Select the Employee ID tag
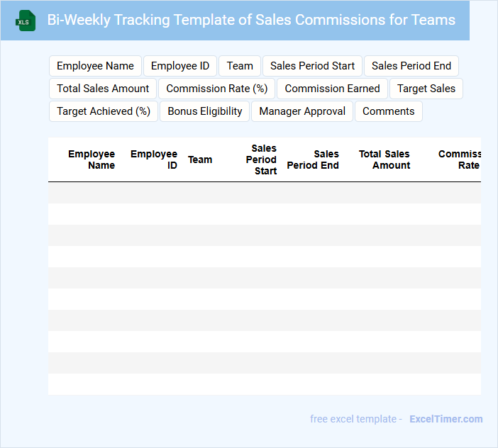 point(180,66)
